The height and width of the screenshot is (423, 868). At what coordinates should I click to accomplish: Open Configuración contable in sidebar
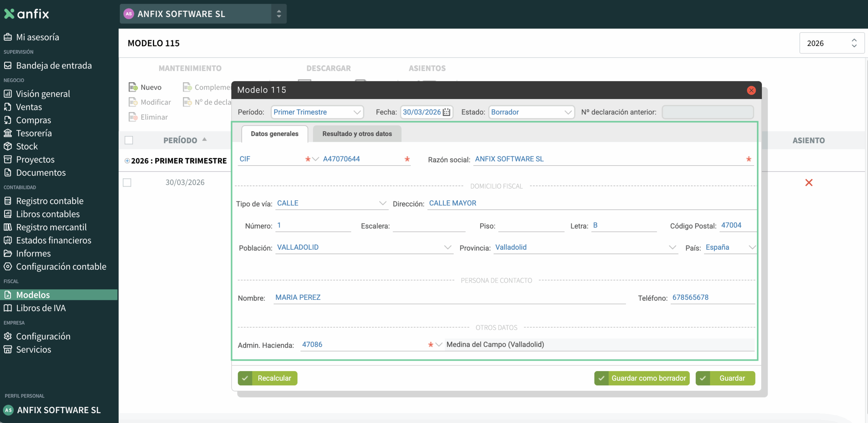click(61, 267)
